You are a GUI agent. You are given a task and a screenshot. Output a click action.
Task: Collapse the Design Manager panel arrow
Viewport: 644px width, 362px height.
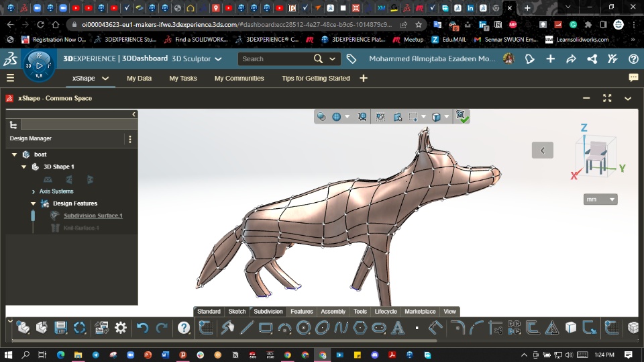point(133,114)
